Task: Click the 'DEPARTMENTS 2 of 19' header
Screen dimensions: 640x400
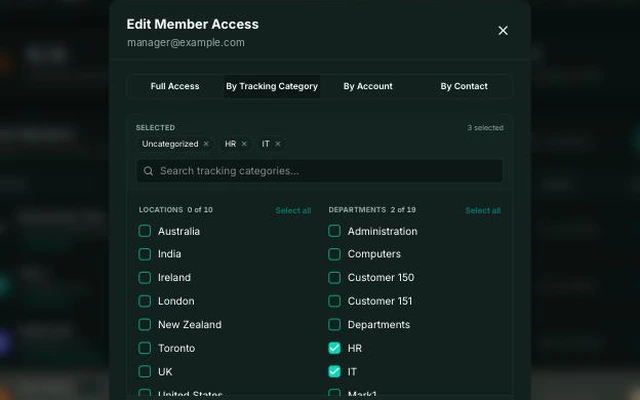Action: 372,210
